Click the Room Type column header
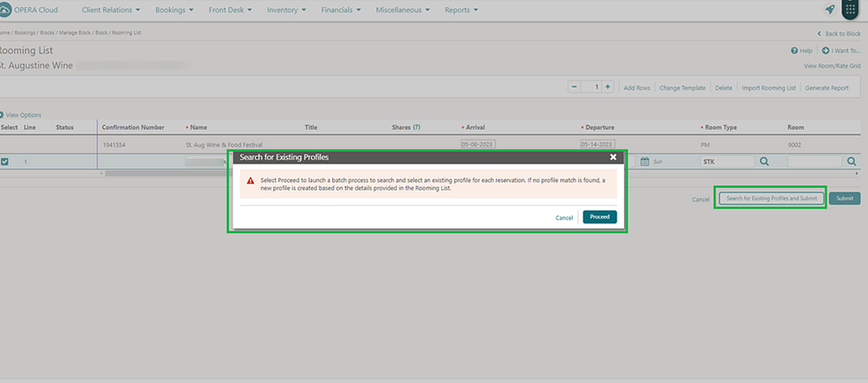 (x=721, y=127)
